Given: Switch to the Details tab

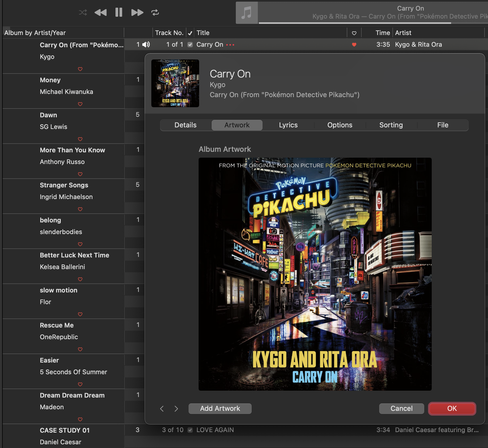Looking at the screenshot, I should click(186, 125).
